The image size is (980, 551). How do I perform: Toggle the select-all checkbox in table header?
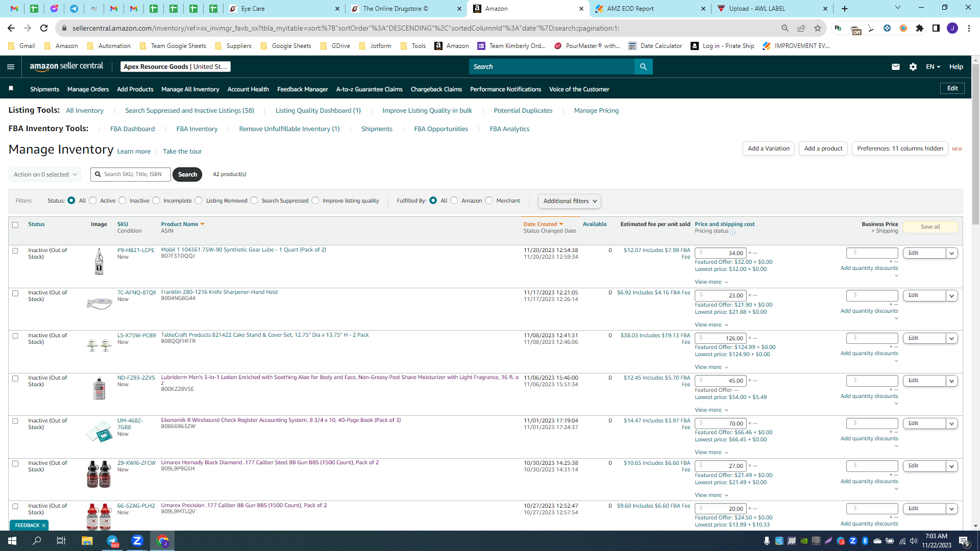tap(15, 225)
